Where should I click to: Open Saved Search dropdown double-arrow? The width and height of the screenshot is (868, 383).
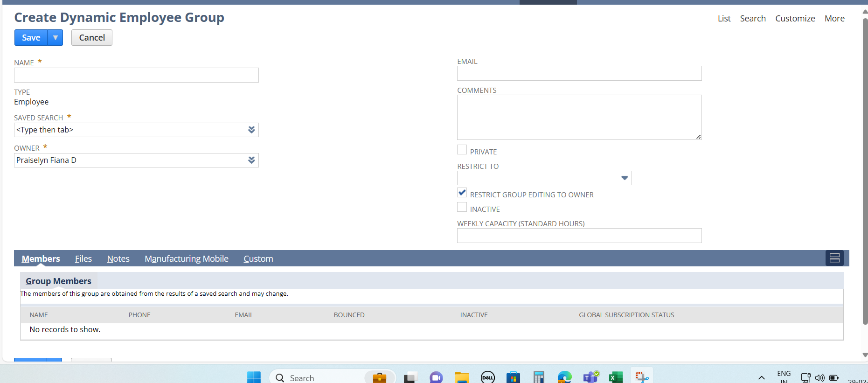click(x=251, y=130)
